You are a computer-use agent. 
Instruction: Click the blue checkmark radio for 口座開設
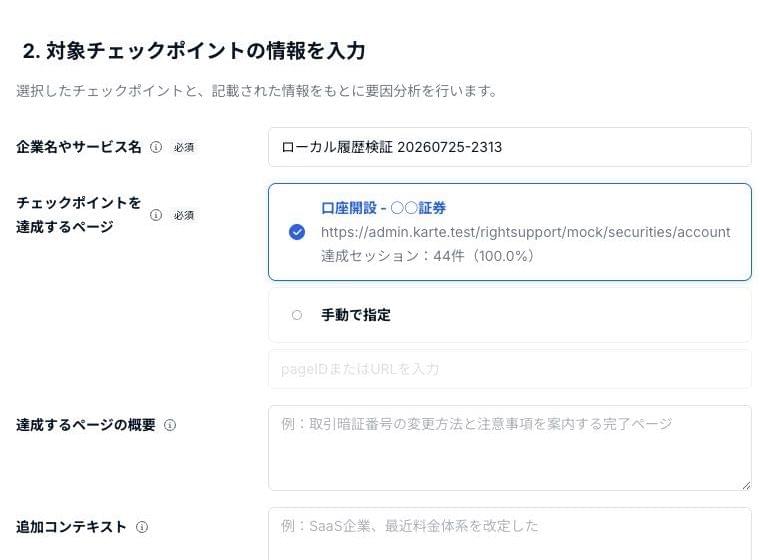click(x=297, y=232)
